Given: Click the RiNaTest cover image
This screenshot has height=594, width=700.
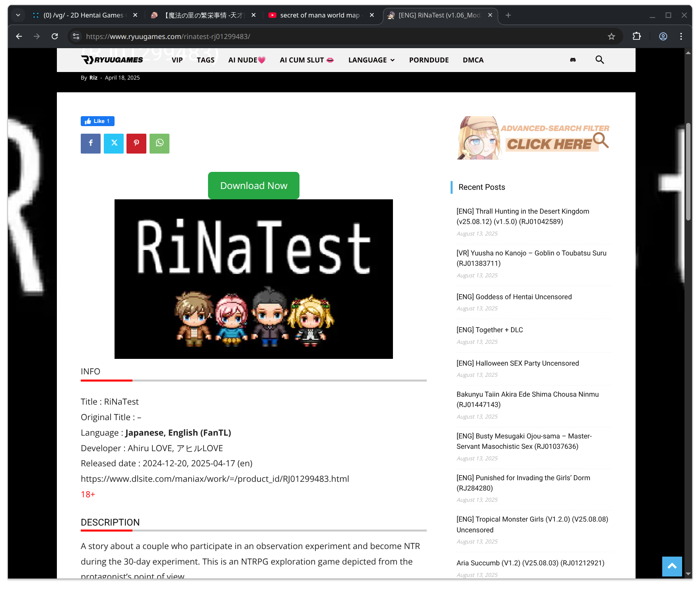Looking at the screenshot, I should 254,279.
